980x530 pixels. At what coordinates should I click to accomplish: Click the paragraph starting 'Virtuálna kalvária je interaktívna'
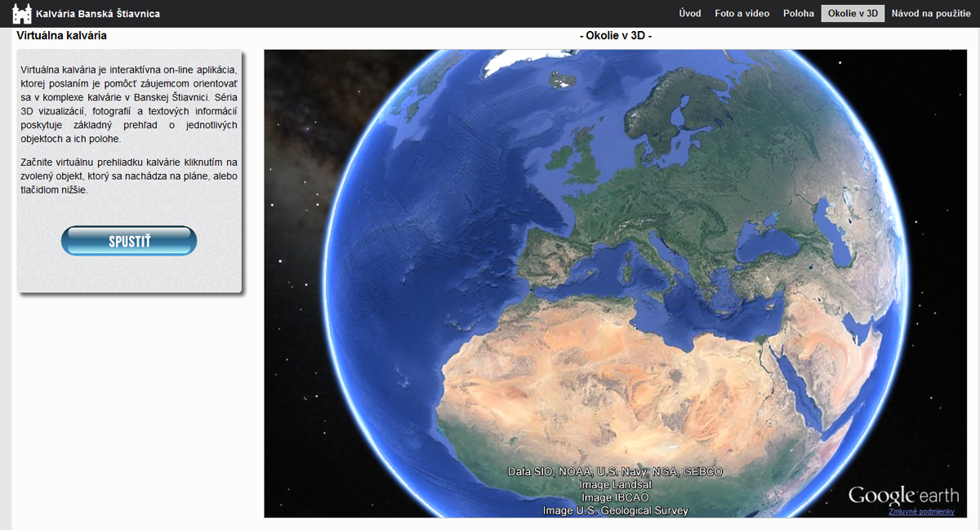129,105
